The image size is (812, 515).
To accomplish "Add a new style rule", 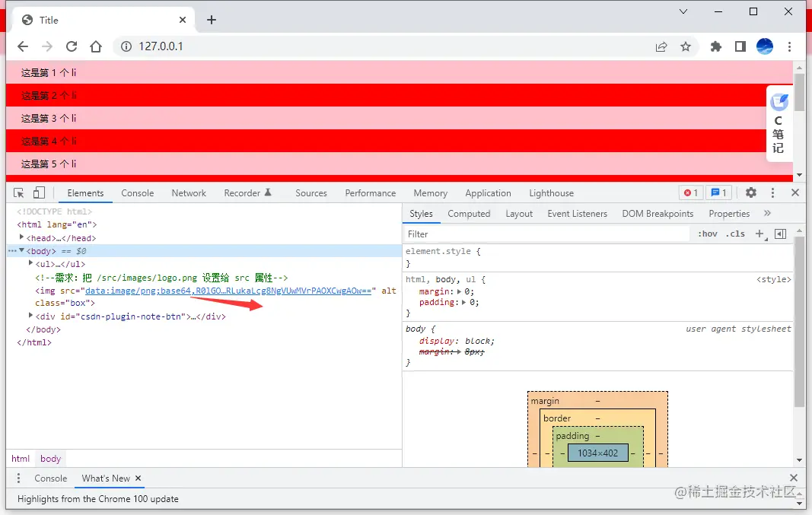I will 760,234.
